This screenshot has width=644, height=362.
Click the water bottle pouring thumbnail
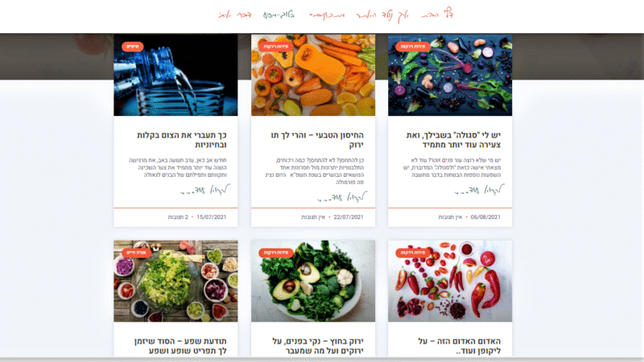175,75
